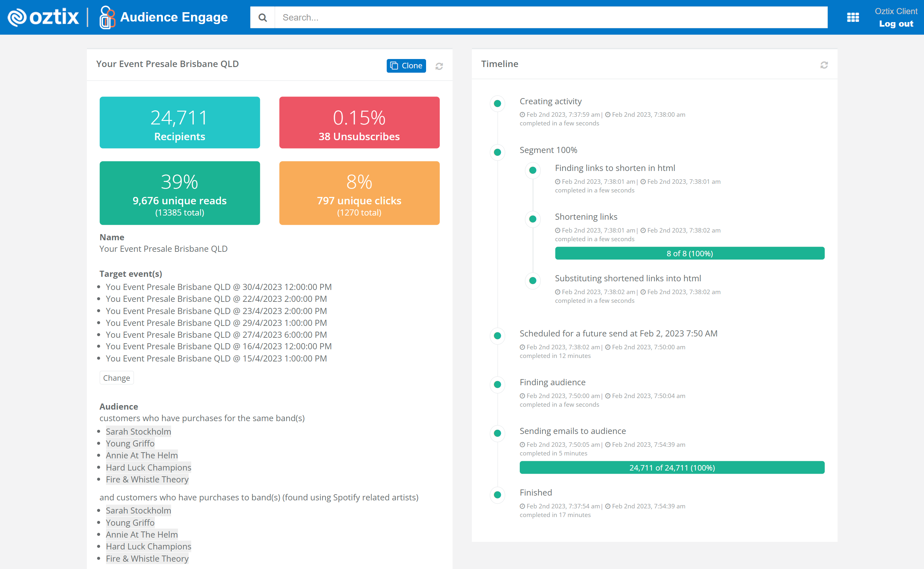924x569 pixels.
Task: Refresh the campaign details panel
Action: point(439,66)
